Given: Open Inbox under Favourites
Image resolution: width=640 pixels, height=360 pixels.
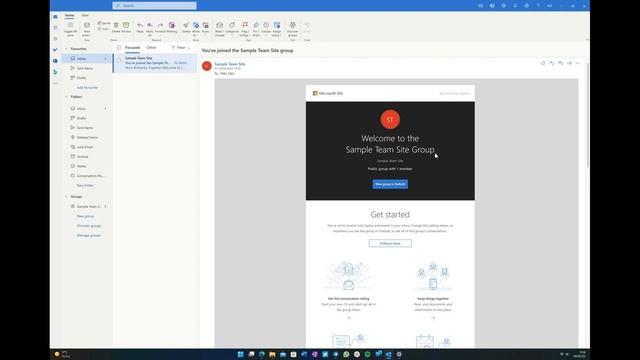Looking at the screenshot, I should point(87,59).
